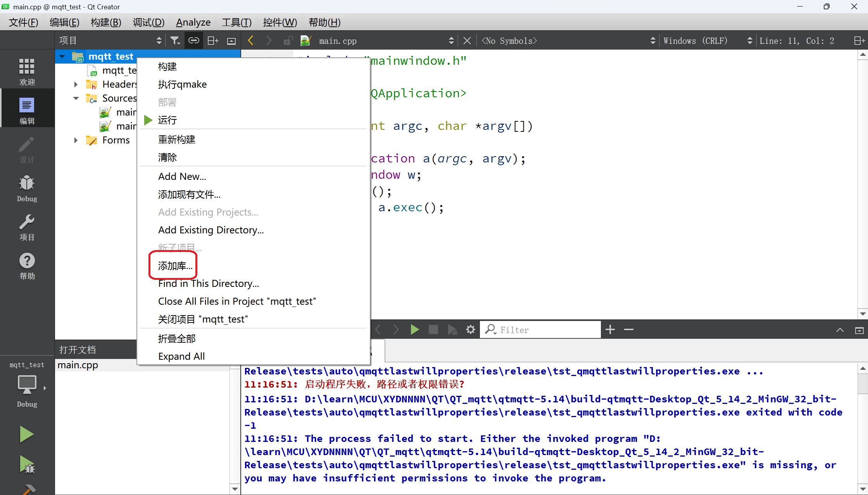Open the 编辑(E) menu
This screenshot has width=868, height=495.
(64, 22)
